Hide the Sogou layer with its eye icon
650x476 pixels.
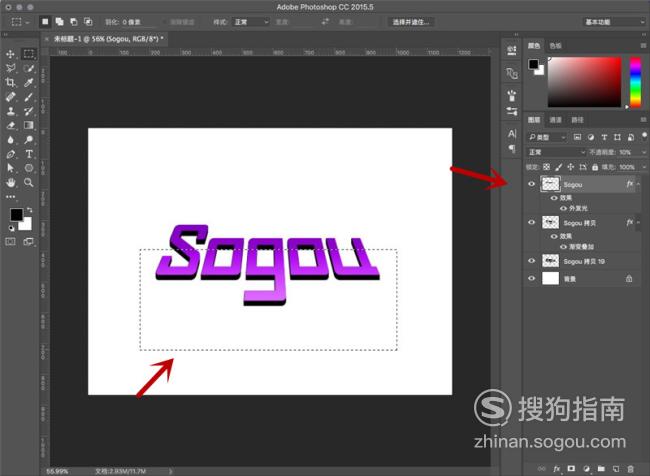(x=531, y=184)
